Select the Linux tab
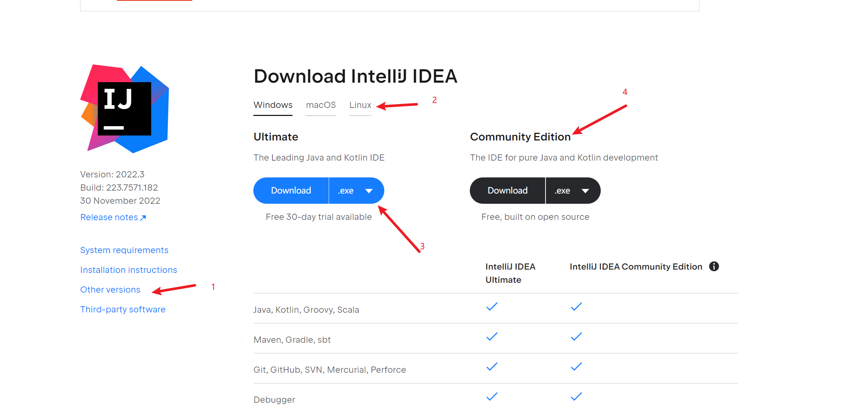This screenshot has height=413, width=868. click(360, 105)
